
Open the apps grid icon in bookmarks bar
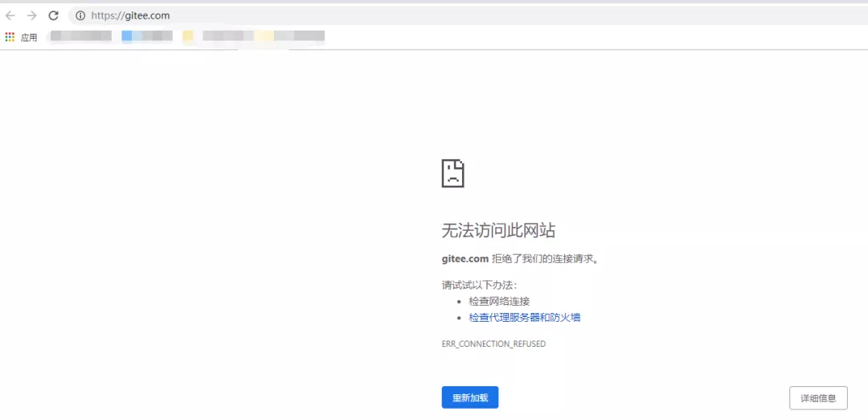[10, 37]
